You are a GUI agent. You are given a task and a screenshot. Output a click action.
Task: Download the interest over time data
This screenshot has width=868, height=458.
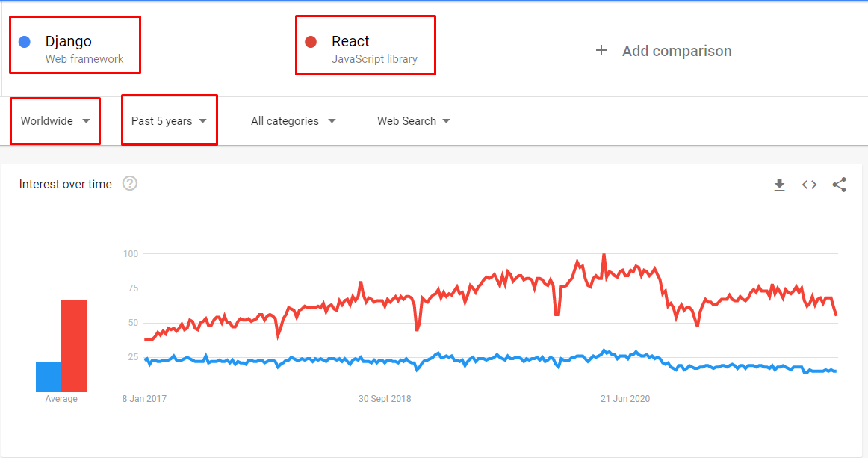pyautogui.click(x=779, y=185)
